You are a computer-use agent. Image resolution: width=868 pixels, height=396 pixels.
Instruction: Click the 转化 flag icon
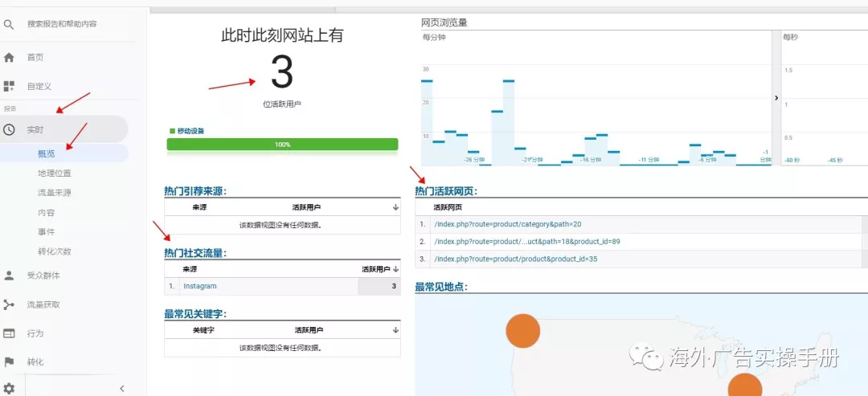coord(9,362)
